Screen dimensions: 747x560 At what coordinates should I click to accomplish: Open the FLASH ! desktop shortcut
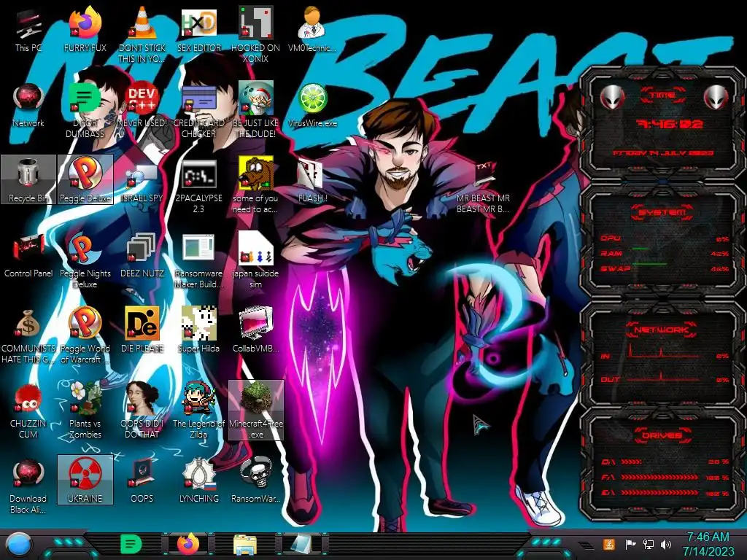pos(312,181)
